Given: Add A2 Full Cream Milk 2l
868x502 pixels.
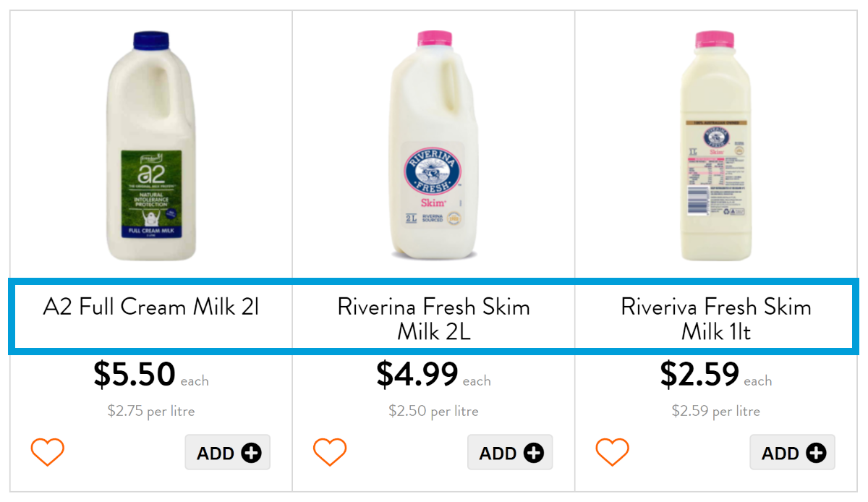Looking at the screenshot, I should coord(228,453).
